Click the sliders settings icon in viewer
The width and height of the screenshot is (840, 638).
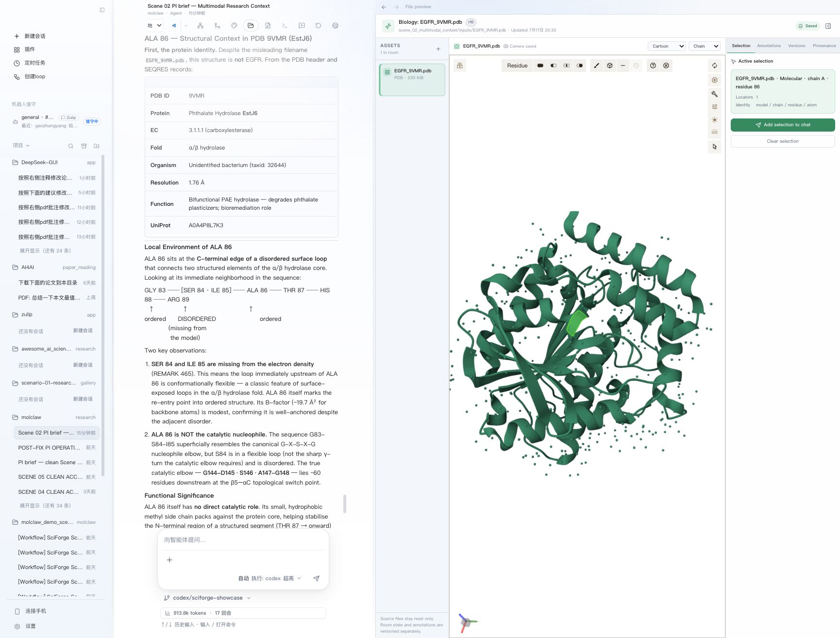715,107
